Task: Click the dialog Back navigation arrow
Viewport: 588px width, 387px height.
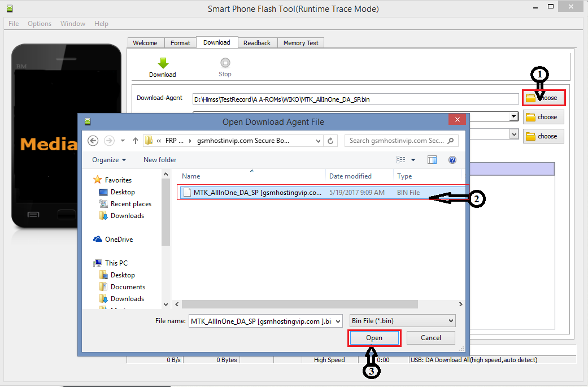Action: (x=93, y=141)
